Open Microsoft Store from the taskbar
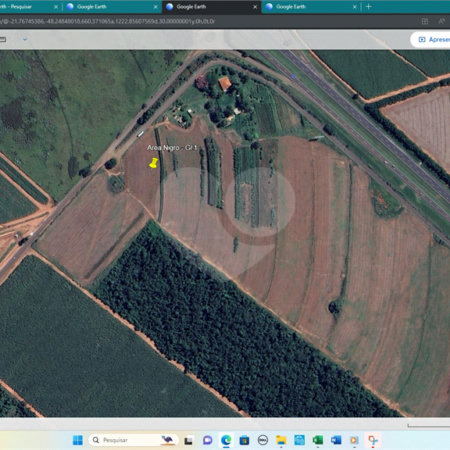 (244, 440)
